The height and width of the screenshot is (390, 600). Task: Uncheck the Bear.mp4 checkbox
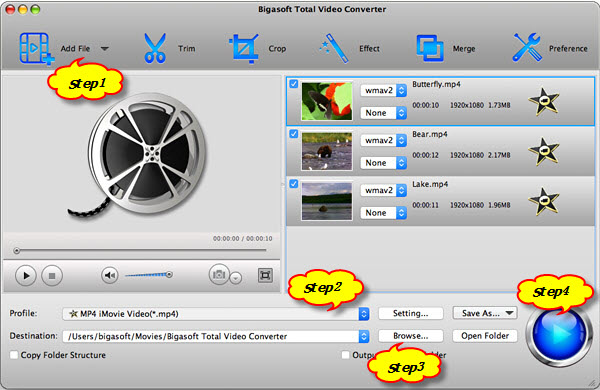[293, 134]
